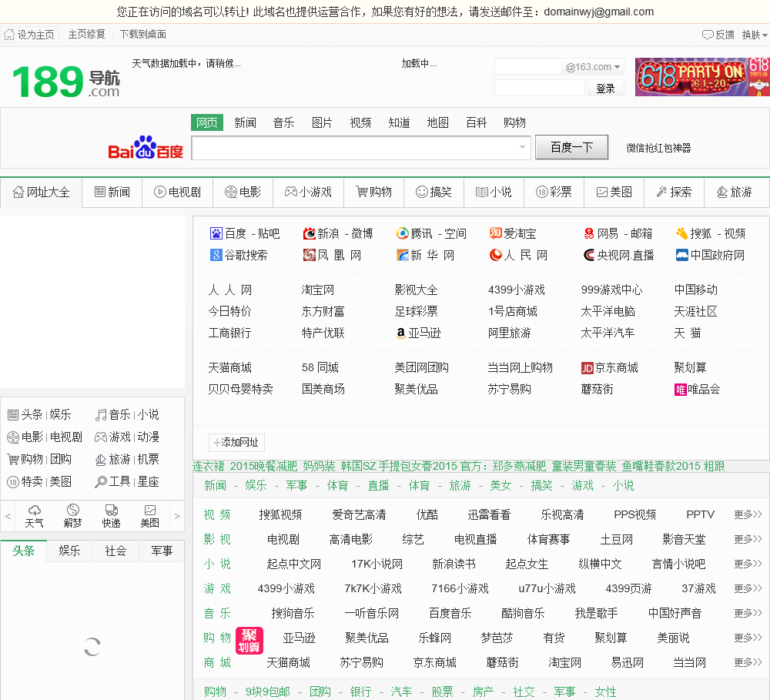Image resolution: width=770 pixels, height=700 pixels.
Task: Click the 189 导航 site logo
Action: pyautogui.click(x=66, y=80)
